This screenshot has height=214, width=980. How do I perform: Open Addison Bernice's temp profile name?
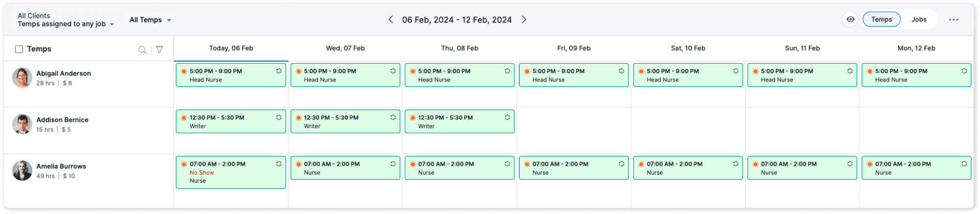pyautogui.click(x=62, y=120)
